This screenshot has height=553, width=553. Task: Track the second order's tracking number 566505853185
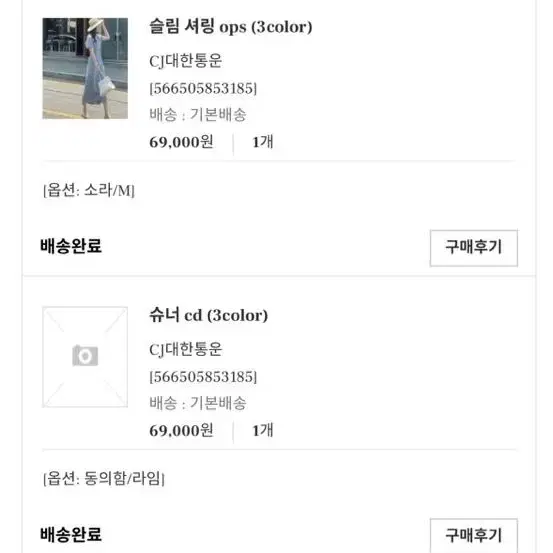pyautogui.click(x=203, y=377)
